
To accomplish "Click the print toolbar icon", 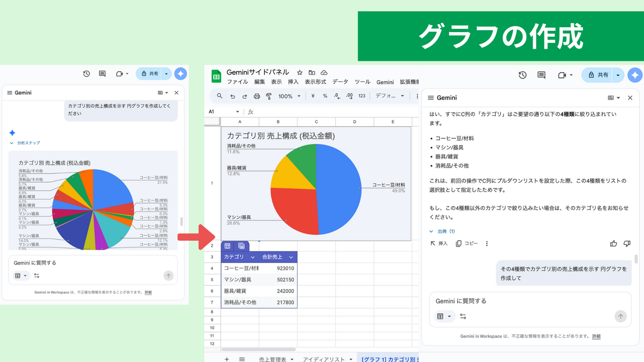I will tap(257, 96).
